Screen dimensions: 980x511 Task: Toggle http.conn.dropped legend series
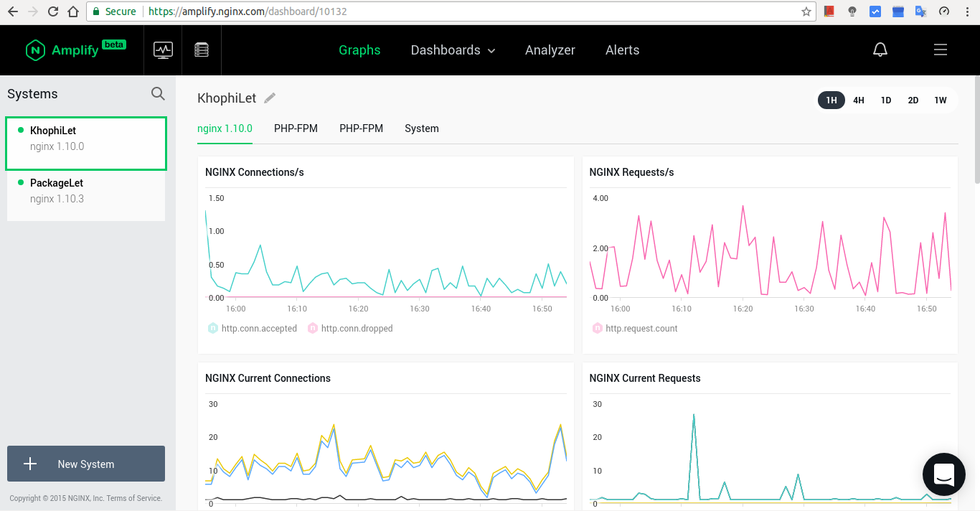[350, 329]
